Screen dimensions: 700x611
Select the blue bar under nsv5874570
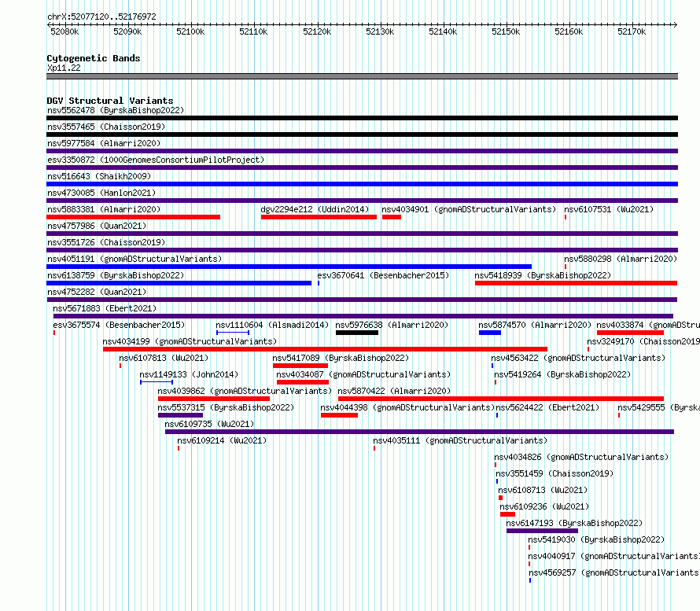[x=490, y=333]
